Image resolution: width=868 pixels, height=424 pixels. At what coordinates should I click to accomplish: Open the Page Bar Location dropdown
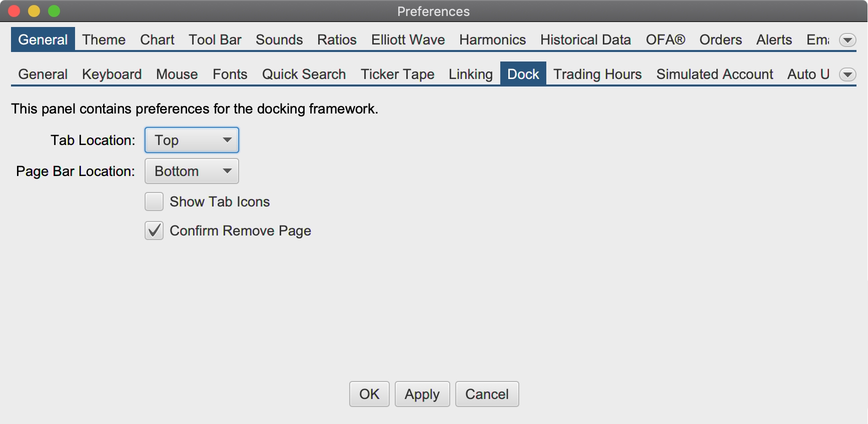[192, 171]
